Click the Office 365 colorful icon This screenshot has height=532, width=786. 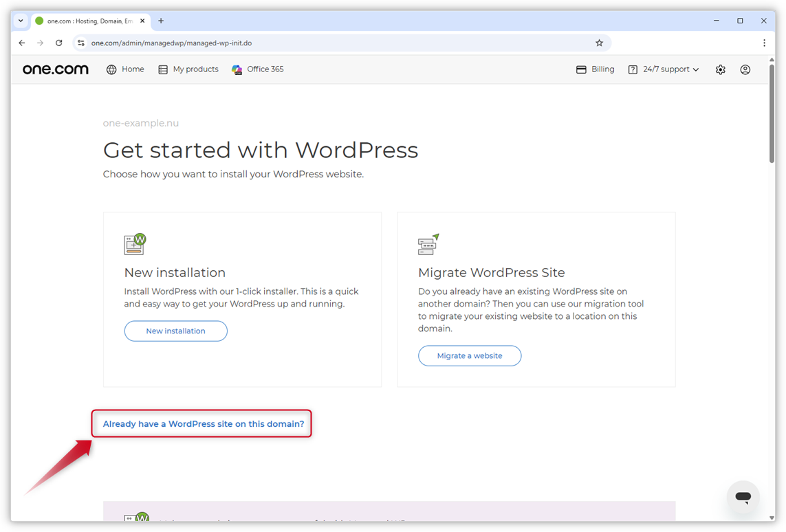237,69
